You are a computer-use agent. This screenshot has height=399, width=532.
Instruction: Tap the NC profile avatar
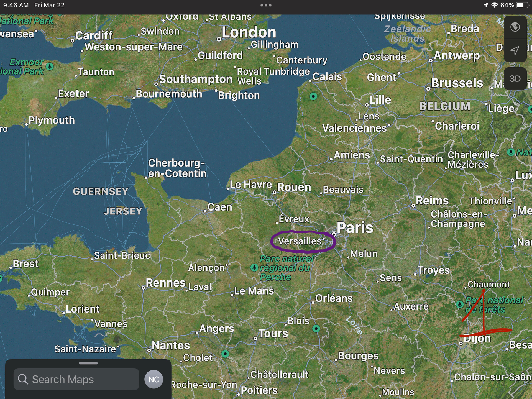click(154, 379)
